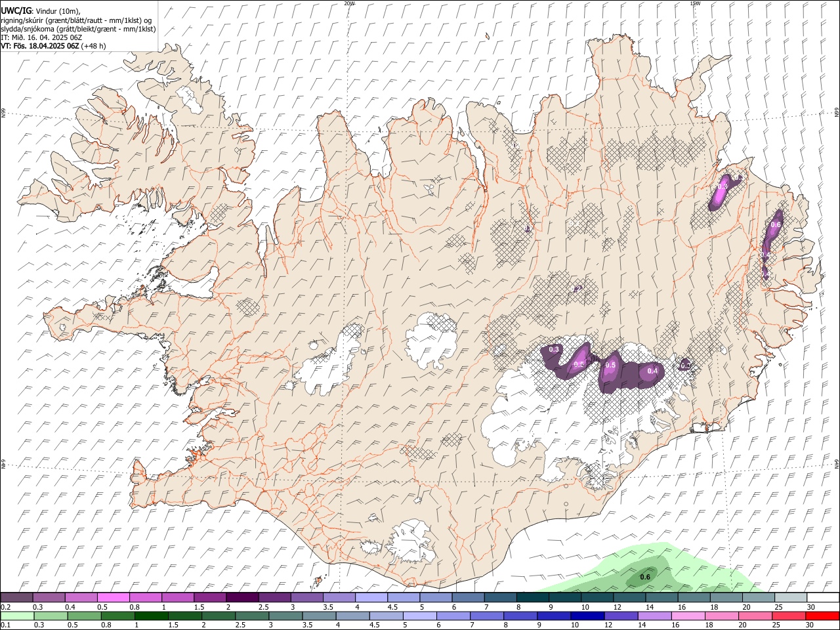Pick the darkest purple swatch at snow value 2
This screenshot has height=630, width=840.
[x=242, y=598]
